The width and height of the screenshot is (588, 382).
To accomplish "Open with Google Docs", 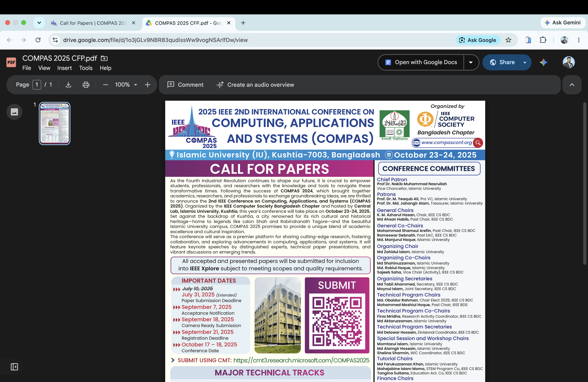I will 421,62.
